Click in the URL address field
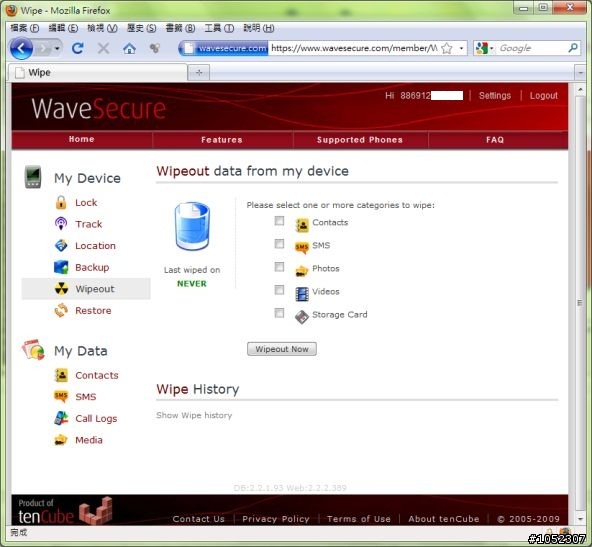The image size is (592, 547). [354, 48]
